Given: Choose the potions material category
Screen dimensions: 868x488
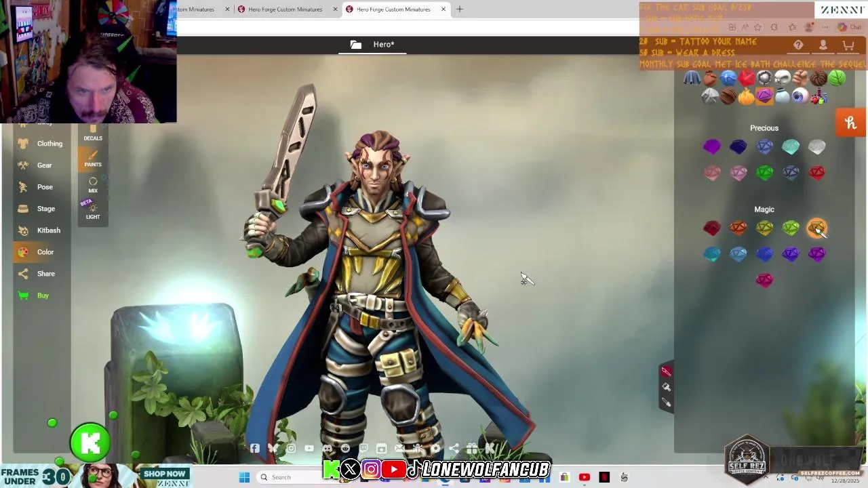Looking at the screenshot, I should pos(818,96).
